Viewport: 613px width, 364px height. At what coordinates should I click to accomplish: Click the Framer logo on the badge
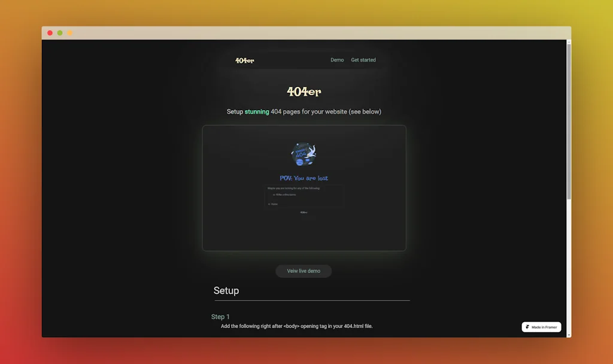(526, 327)
